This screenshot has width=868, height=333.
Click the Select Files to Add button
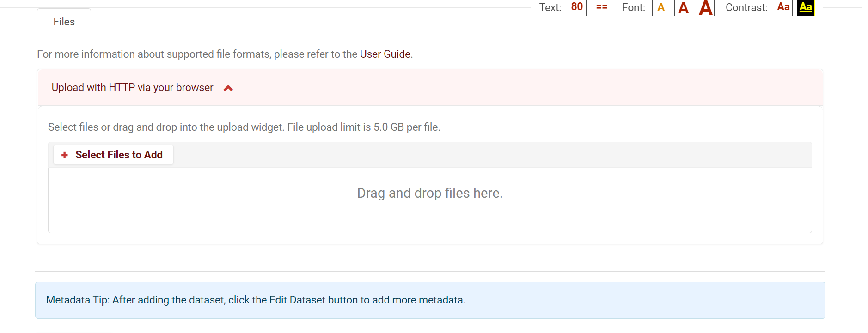(113, 155)
